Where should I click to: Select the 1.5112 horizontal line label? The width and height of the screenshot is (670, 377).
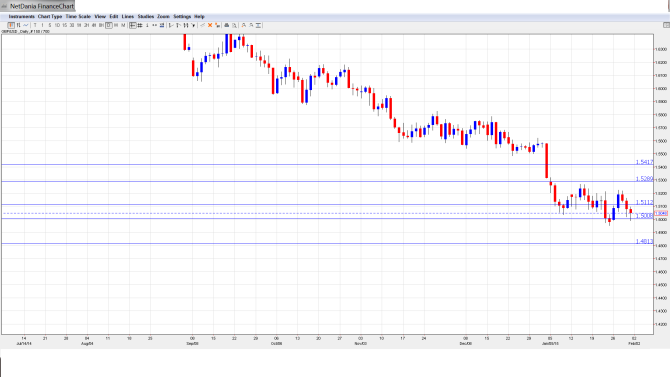point(644,202)
